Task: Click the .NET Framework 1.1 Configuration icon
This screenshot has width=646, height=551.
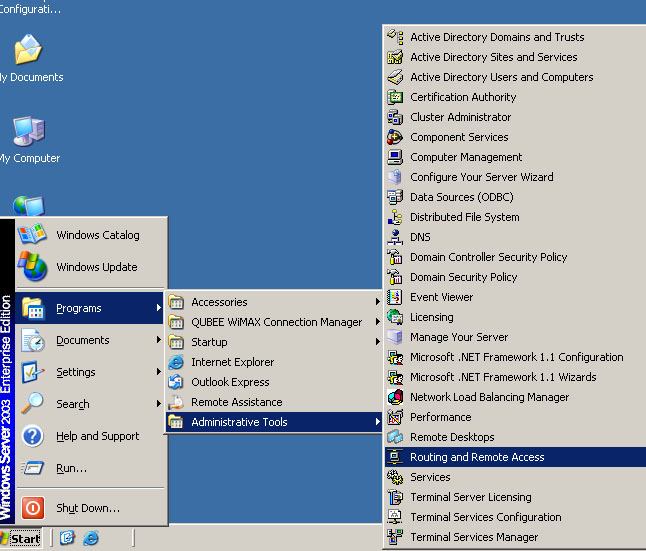Action: [395, 357]
